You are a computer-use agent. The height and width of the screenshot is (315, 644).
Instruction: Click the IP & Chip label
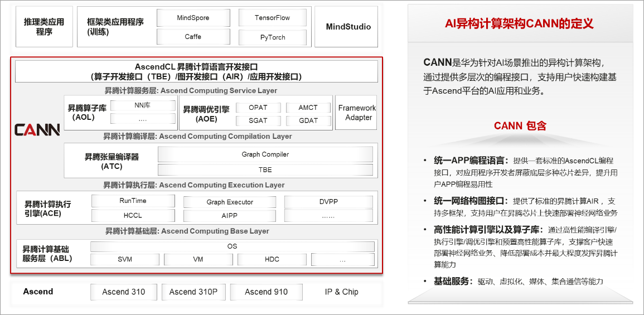click(341, 292)
